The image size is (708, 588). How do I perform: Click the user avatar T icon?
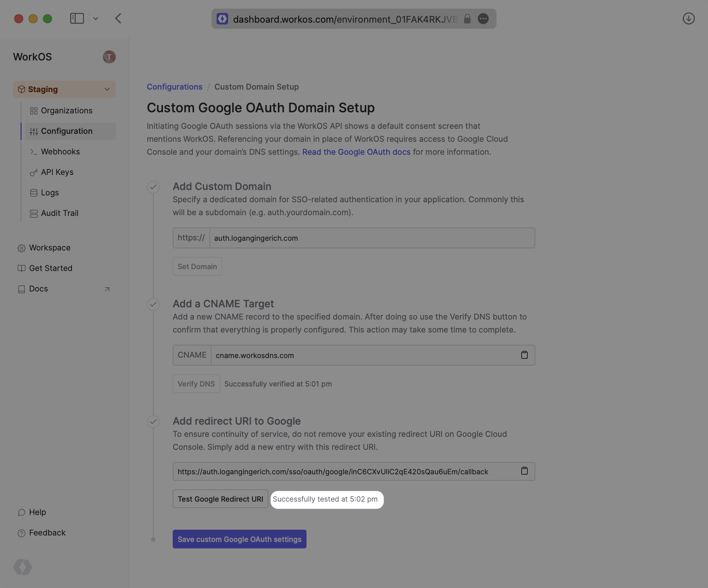coord(109,57)
